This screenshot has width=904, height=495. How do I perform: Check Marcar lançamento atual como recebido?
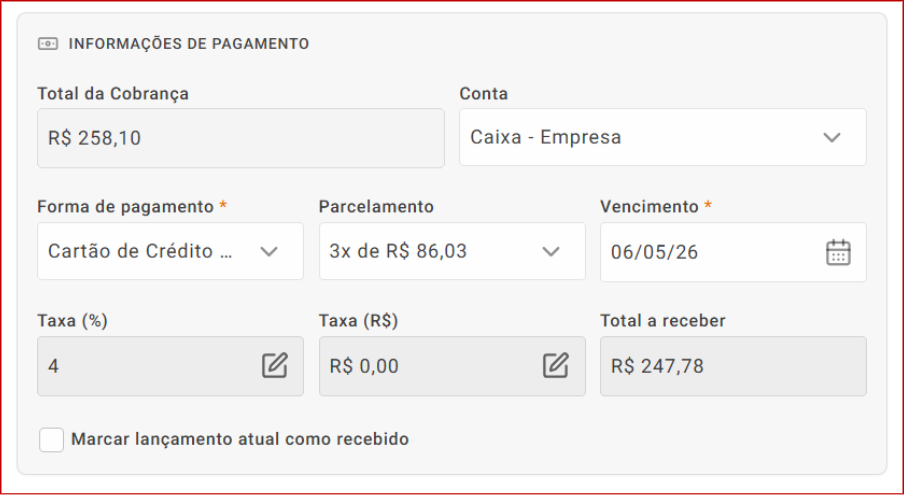point(51,440)
